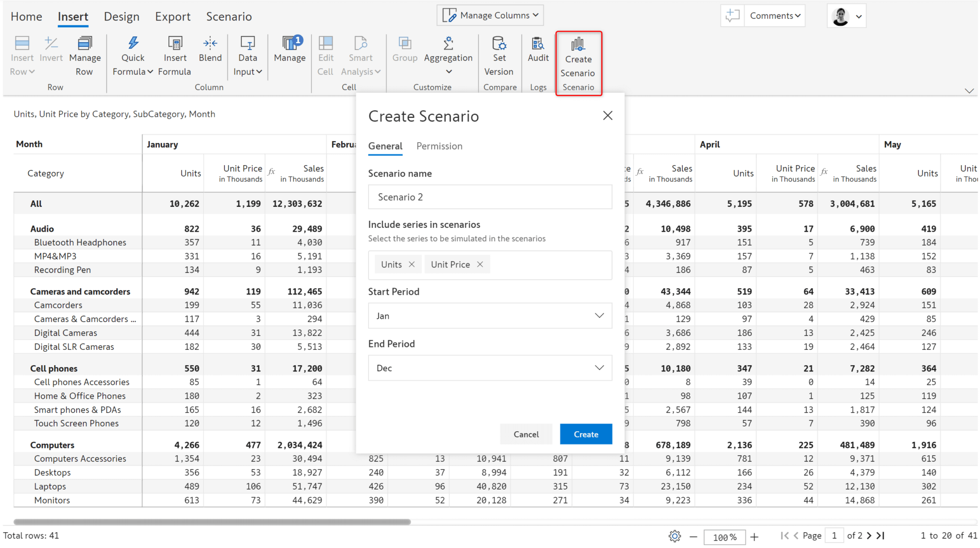Cancel the Create Scenario dialog

pyautogui.click(x=526, y=434)
